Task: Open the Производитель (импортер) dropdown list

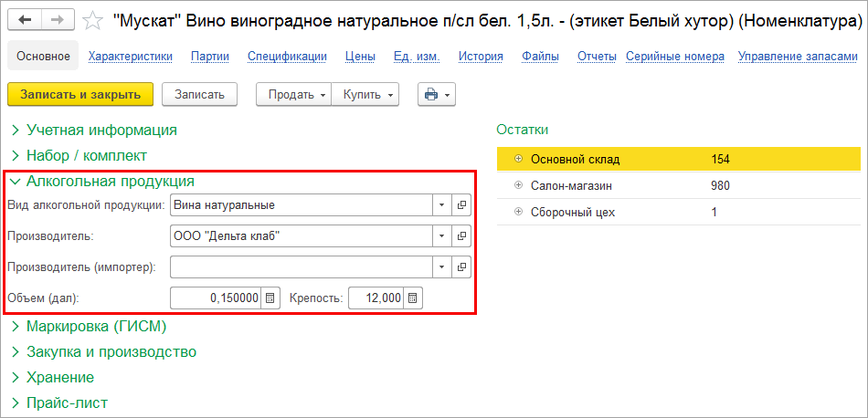Action: [441, 267]
